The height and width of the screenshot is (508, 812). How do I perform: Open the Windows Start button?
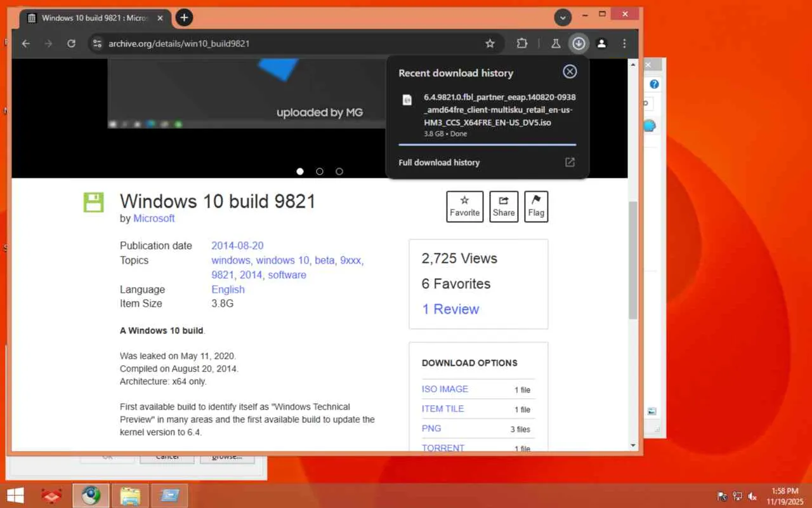(x=15, y=496)
